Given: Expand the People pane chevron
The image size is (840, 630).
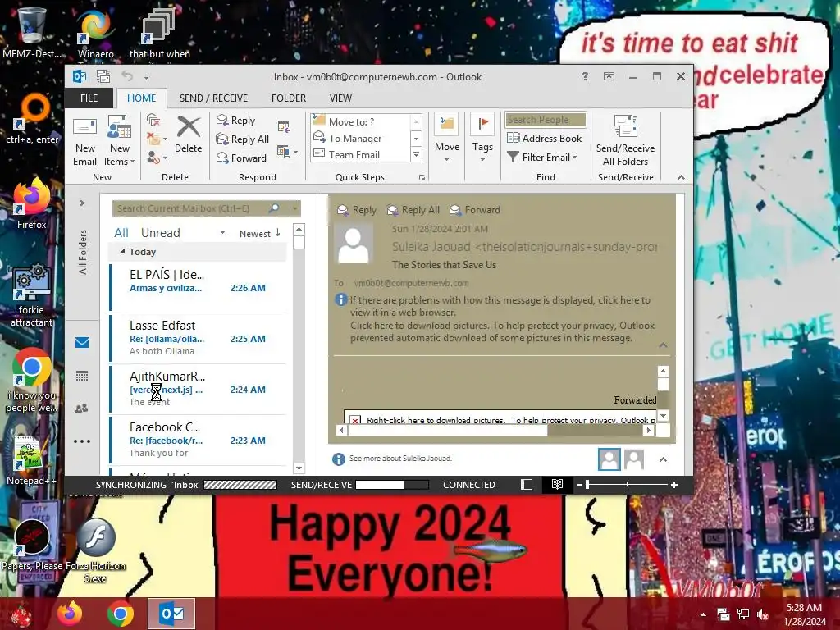Looking at the screenshot, I should point(663,459).
